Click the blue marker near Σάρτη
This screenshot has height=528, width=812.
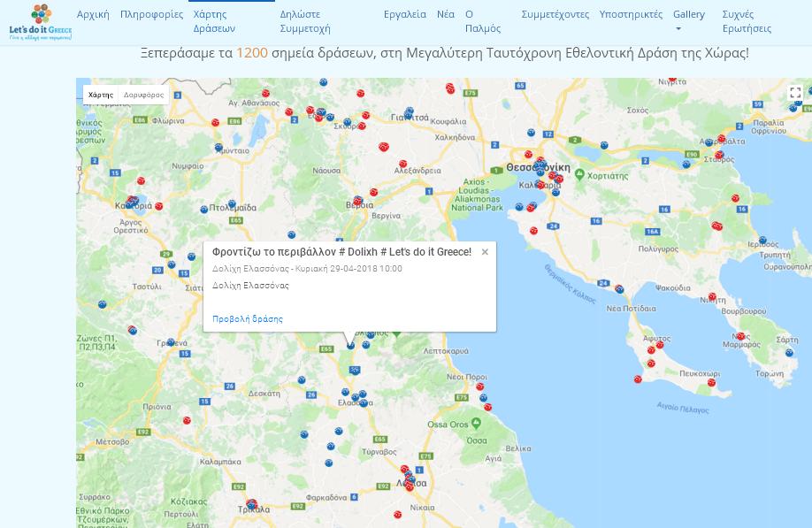[x=789, y=353]
